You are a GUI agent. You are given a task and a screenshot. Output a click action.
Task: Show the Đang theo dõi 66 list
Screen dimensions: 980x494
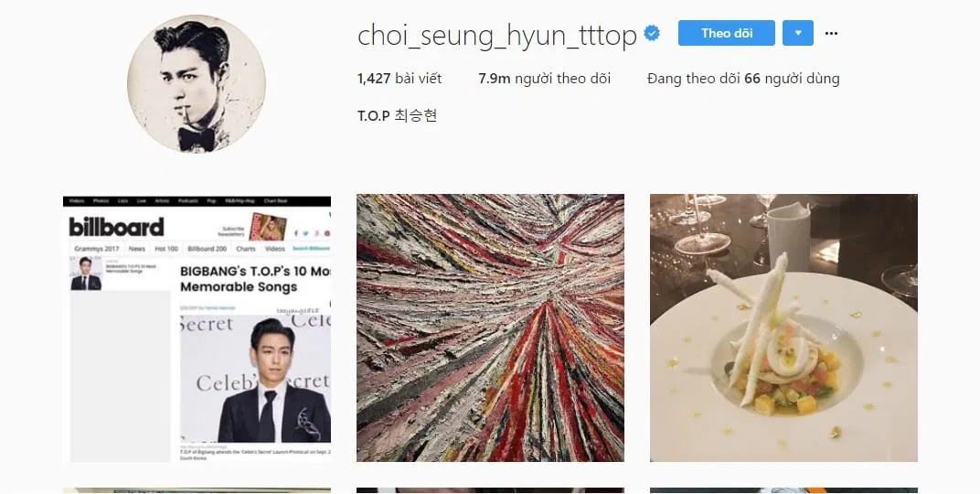(743, 79)
